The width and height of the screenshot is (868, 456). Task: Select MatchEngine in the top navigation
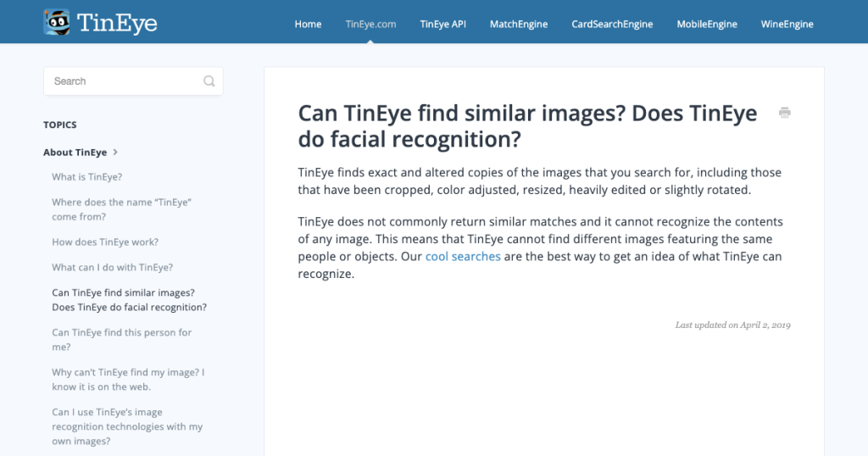click(519, 25)
